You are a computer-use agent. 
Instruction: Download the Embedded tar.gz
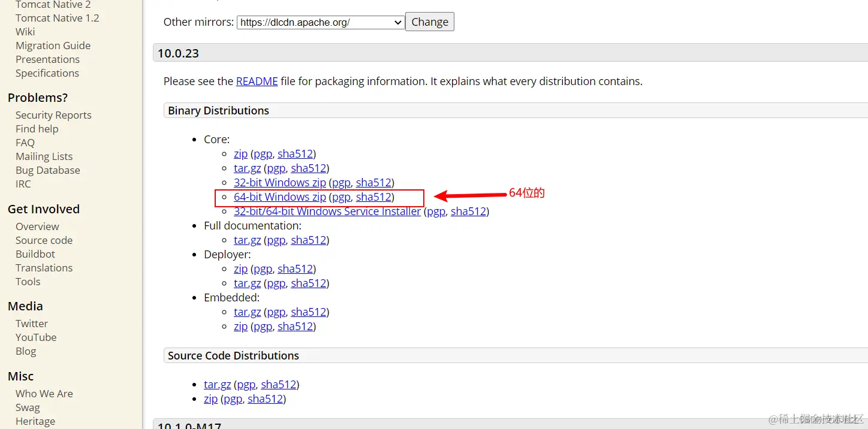[248, 312]
